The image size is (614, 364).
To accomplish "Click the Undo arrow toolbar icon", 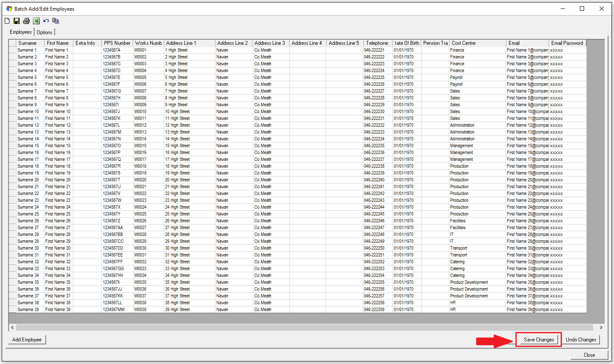I will click(46, 21).
